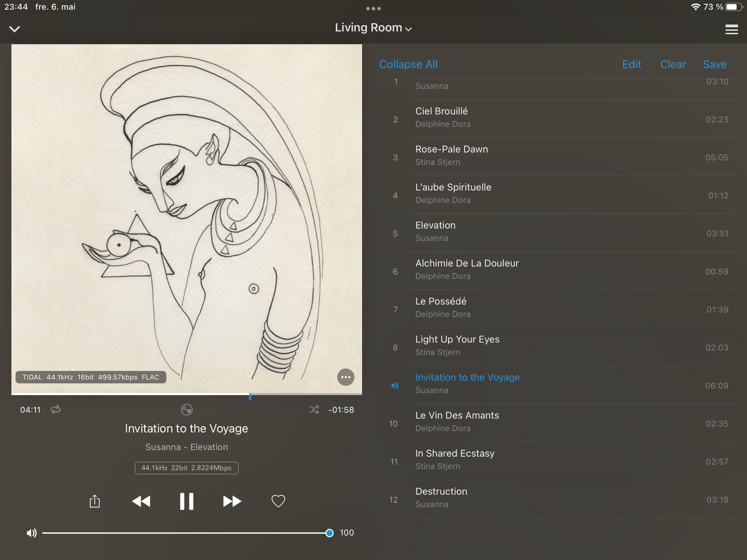The width and height of the screenshot is (747, 560).
Task: Click the 06:09 duration of the playing track
Action: 716,385
